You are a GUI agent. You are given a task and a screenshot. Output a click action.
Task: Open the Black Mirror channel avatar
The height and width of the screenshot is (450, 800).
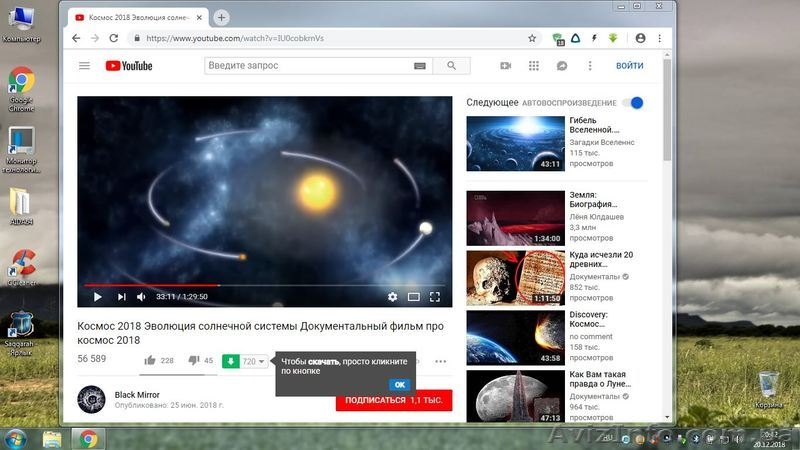91,399
